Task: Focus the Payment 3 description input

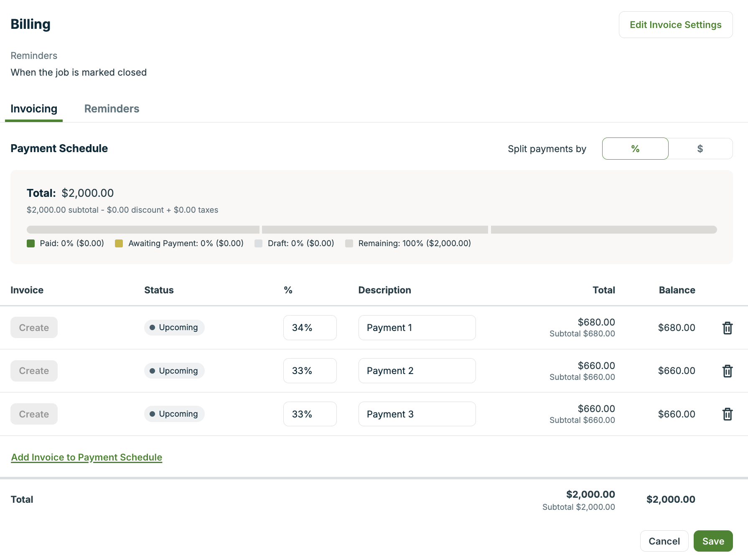Action: (x=417, y=414)
